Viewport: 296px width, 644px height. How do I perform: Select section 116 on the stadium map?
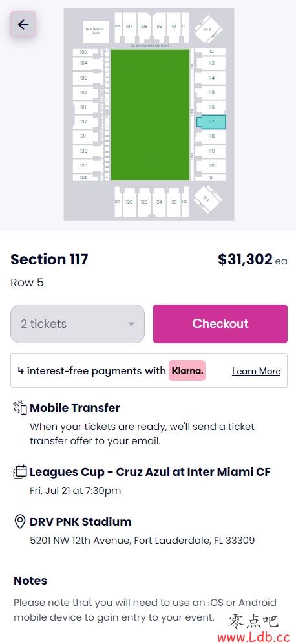coord(211,107)
